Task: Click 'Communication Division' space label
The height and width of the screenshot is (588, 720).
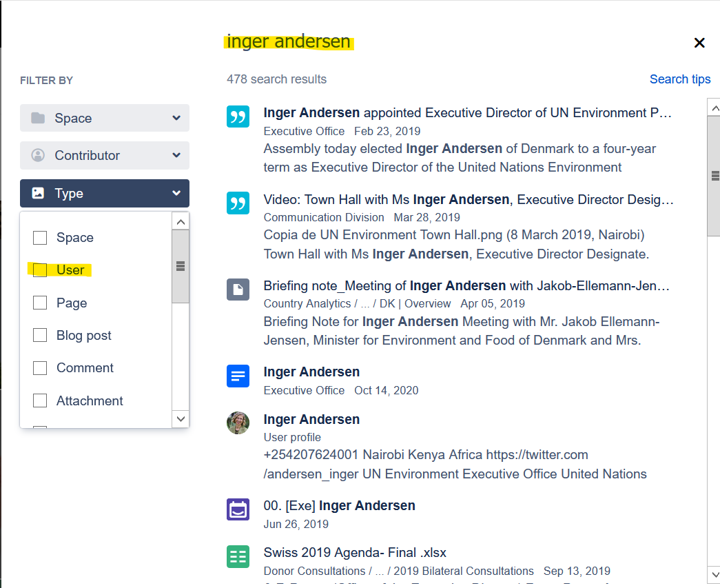Action: [x=324, y=217]
